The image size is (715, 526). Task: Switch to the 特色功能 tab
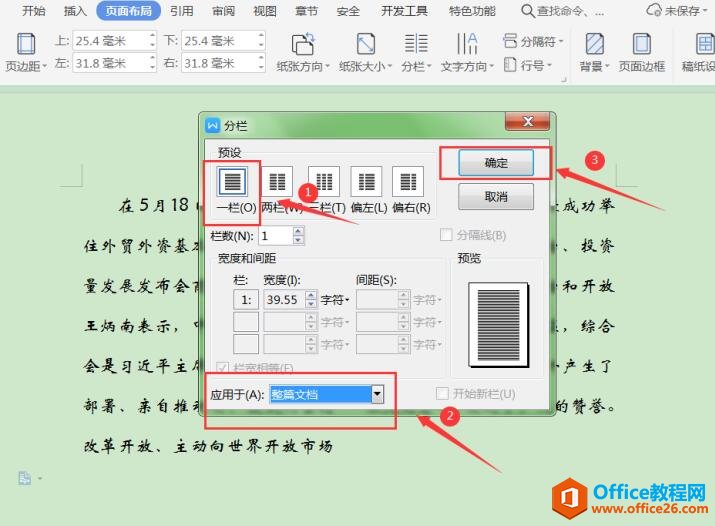(472, 10)
